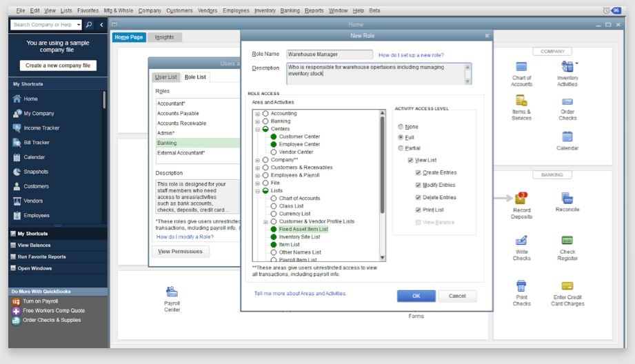Screen dimensions: 635x364
Task: Expand the Banking tree node
Action: point(258,121)
